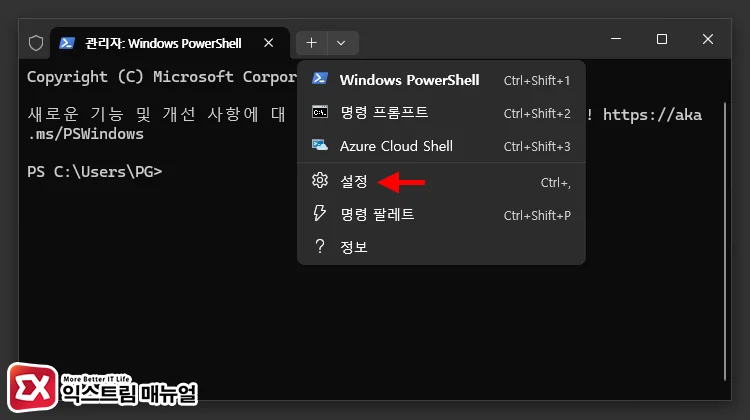Close the 관리자: Windows PowerShell tab
This screenshot has height=420, width=750.
point(268,43)
